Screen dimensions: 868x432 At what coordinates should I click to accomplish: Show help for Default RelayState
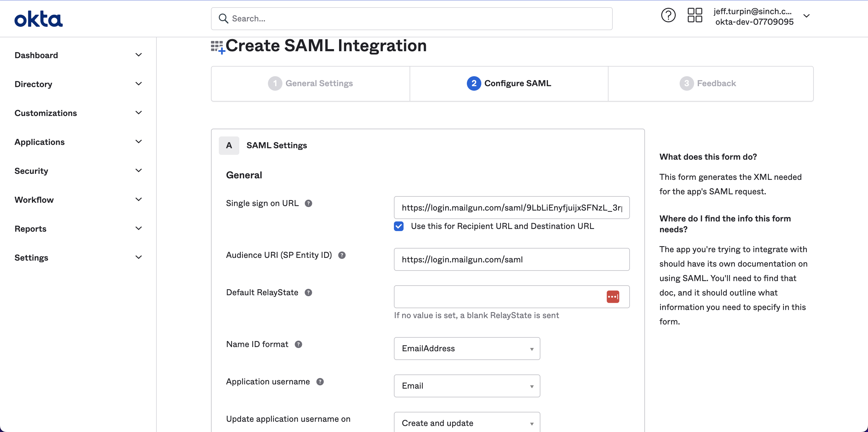click(308, 293)
